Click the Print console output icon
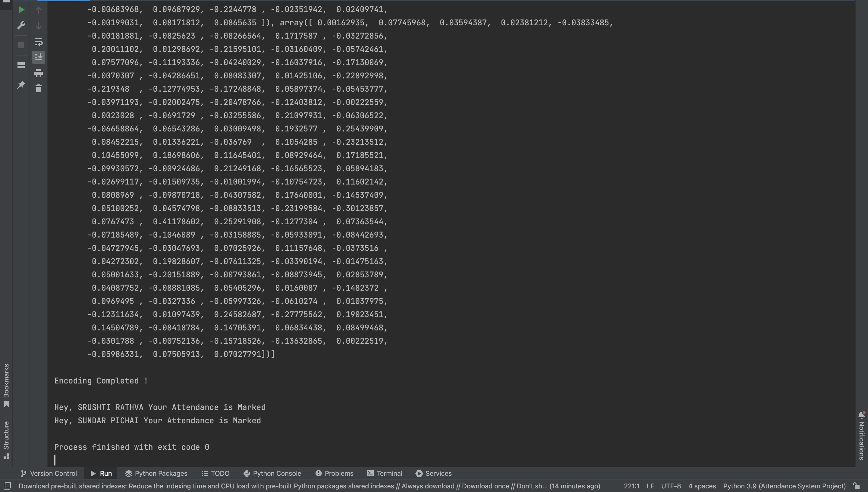The image size is (868, 492). click(39, 73)
